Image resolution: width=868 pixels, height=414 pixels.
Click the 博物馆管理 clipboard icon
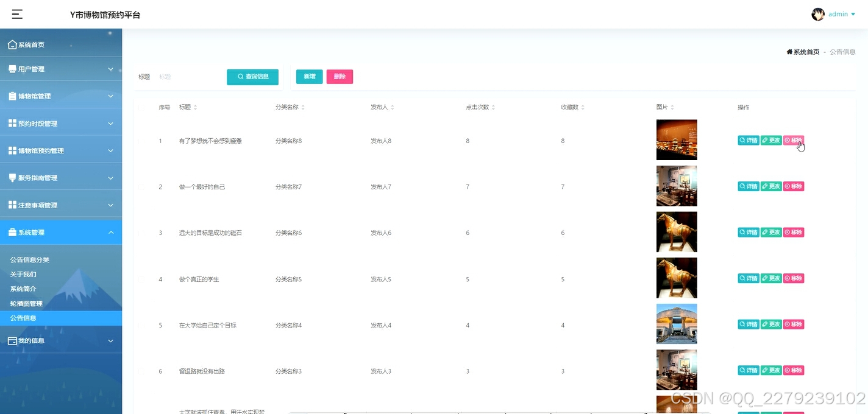(x=12, y=96)
